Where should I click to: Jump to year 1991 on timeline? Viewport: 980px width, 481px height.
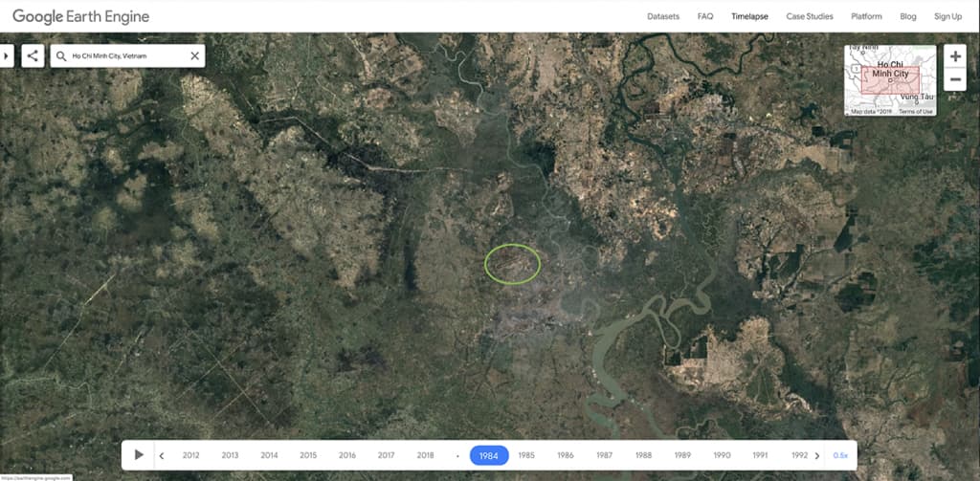coord(761,455)
